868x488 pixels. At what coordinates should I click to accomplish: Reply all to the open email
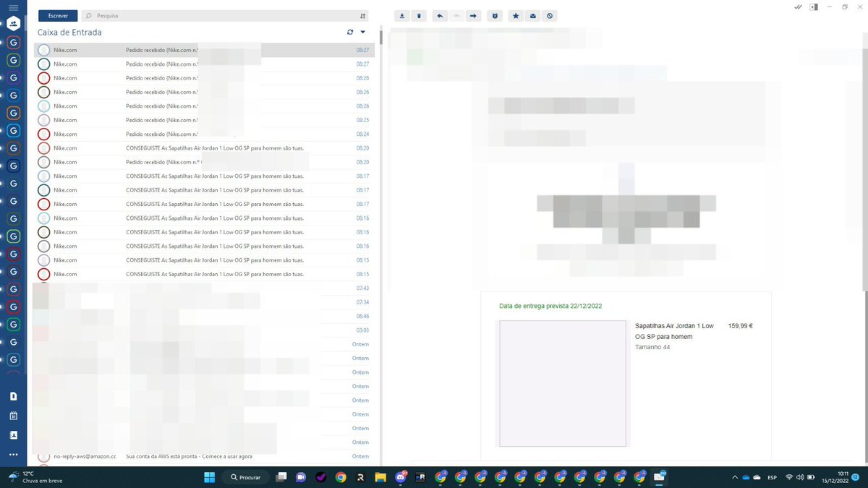pos(456,16)
